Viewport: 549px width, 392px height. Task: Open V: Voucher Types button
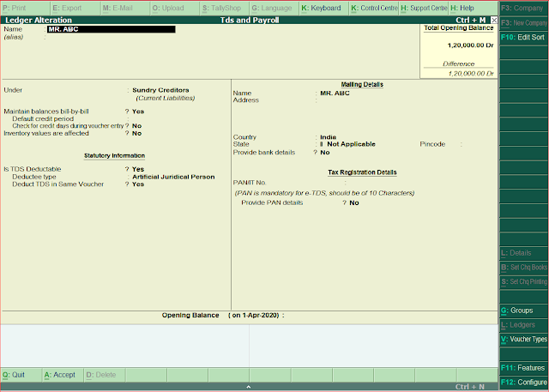[524, 339]
